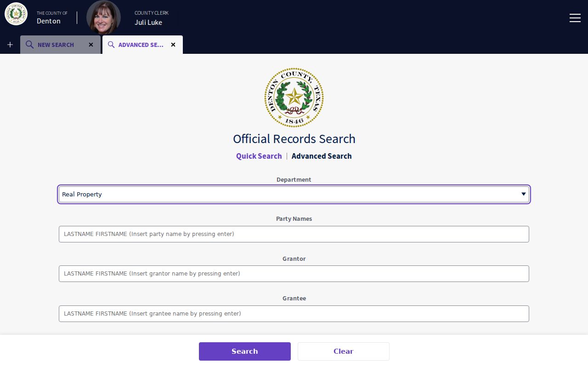Open the Quick Search link

coord(259,156)
